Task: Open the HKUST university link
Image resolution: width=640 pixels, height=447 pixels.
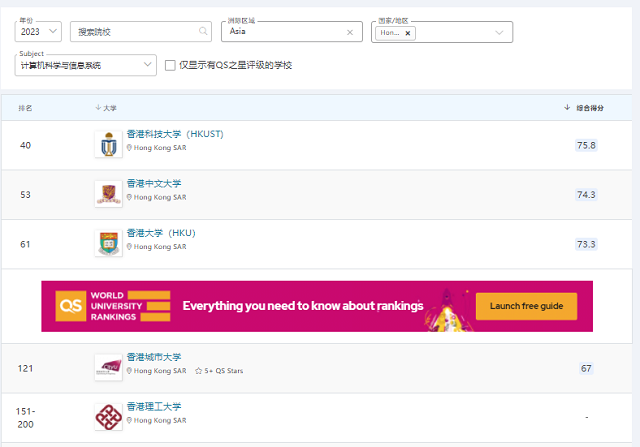Action: tap(175, 134)
